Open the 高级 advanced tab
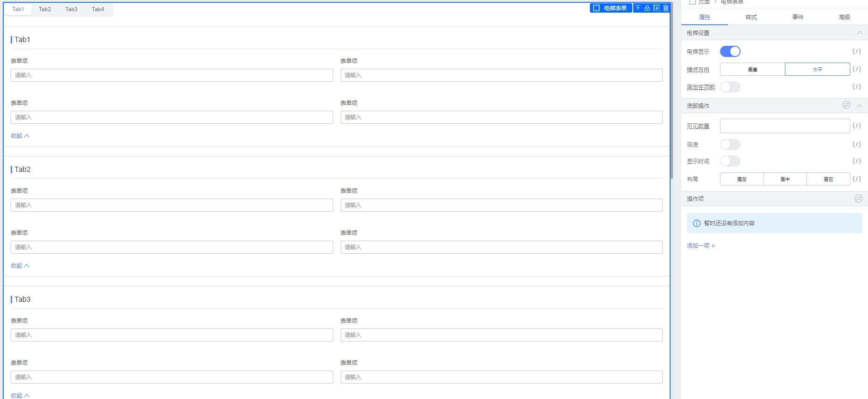 coord(845,17)
